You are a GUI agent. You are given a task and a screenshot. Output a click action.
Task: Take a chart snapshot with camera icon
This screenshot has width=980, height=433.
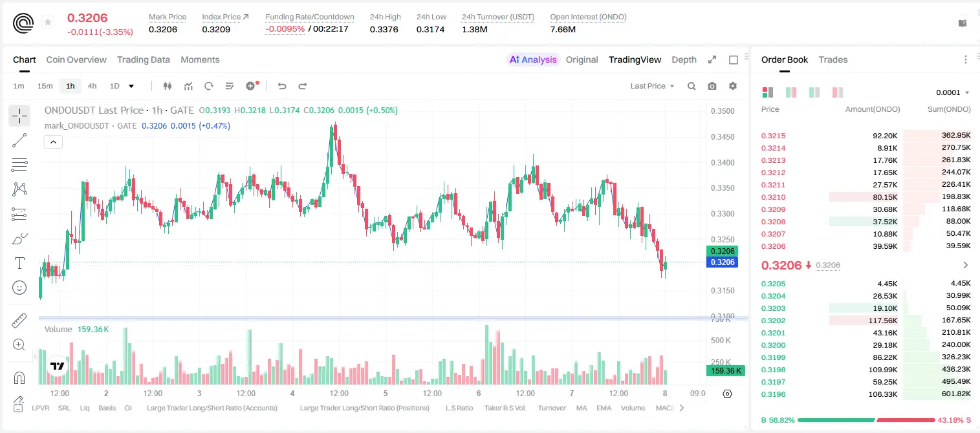coord(712,86)
